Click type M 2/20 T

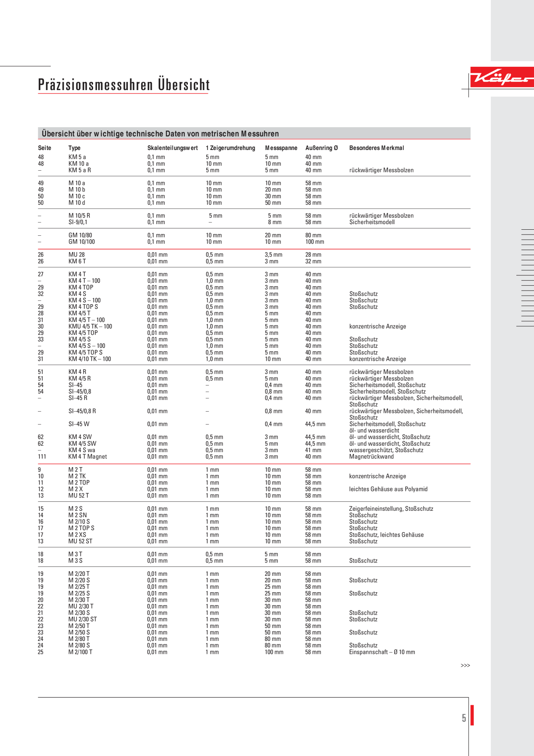tap(79, 574)
